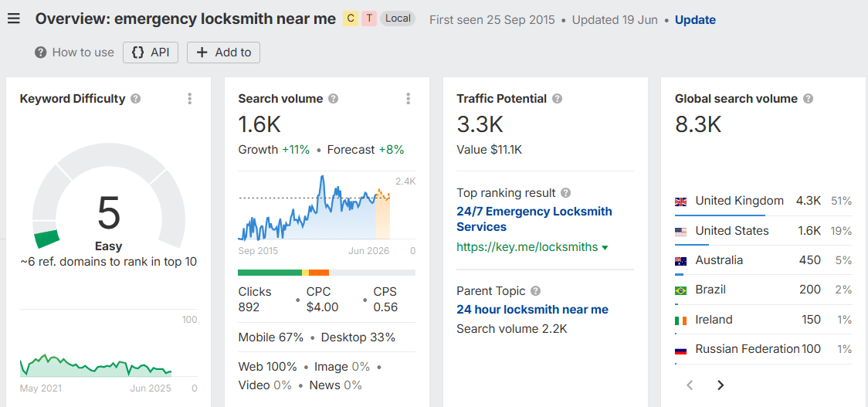Open the 24 hour locksmith near me topic

click(532, 310)
